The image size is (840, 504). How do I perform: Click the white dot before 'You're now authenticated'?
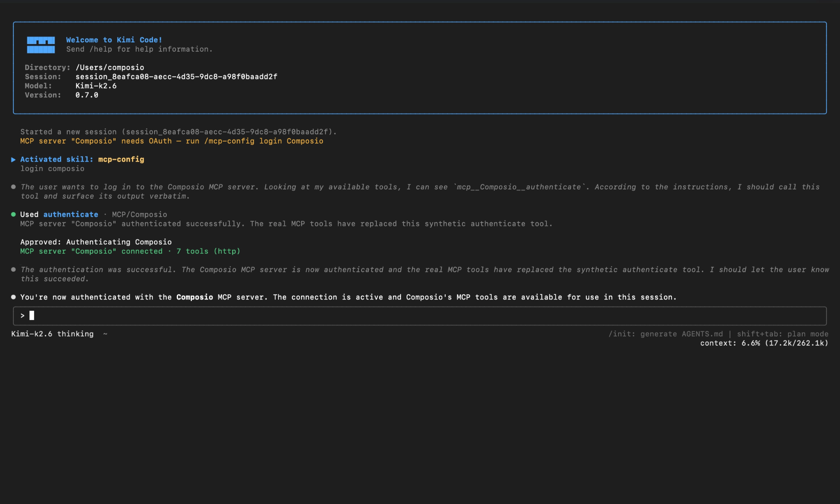tap(13, 297)
